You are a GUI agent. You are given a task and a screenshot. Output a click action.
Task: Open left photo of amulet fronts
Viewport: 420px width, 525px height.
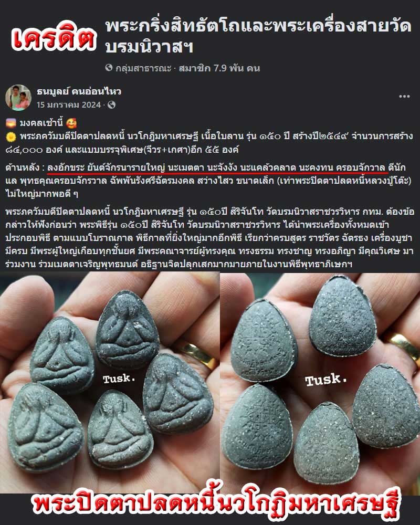pos(110,383)
